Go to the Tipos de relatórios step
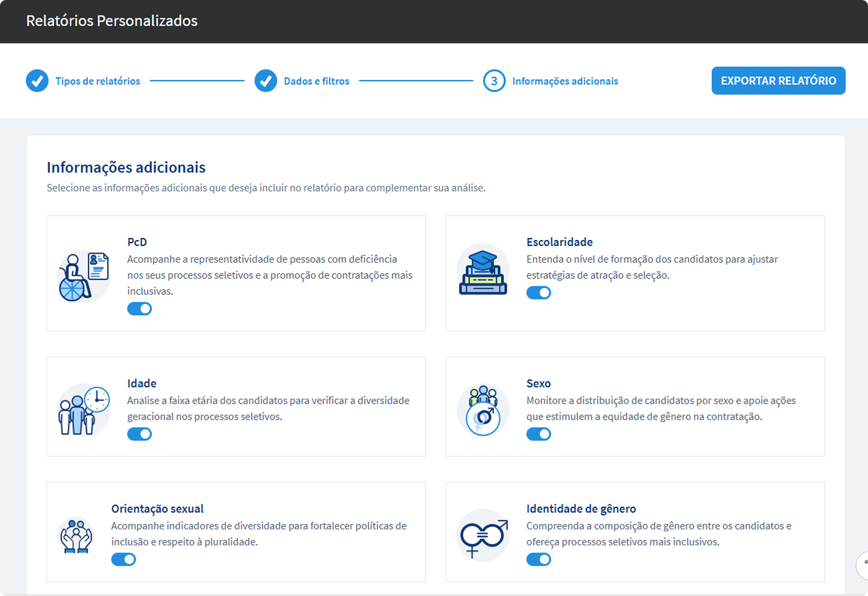Screen dimensions: 868x596 98,81
